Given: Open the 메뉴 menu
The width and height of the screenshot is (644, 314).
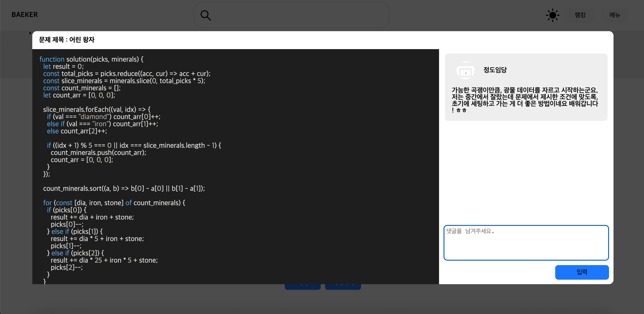Looking at the screenshot, I should (614, 15).
